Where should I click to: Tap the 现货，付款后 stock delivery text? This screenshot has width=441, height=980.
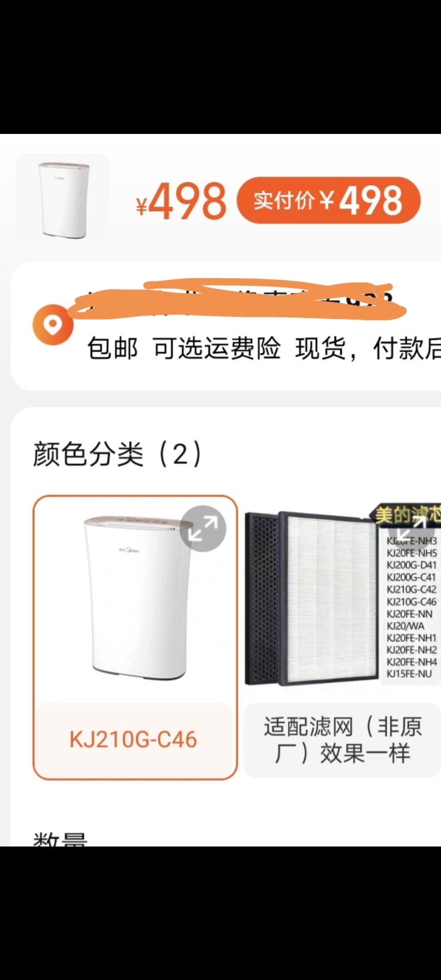[x=368, y=348]
